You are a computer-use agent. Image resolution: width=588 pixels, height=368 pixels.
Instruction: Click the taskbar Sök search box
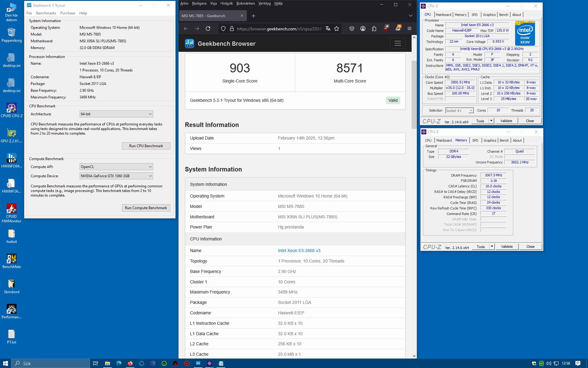pyautogui.click(x=51, y=363)
